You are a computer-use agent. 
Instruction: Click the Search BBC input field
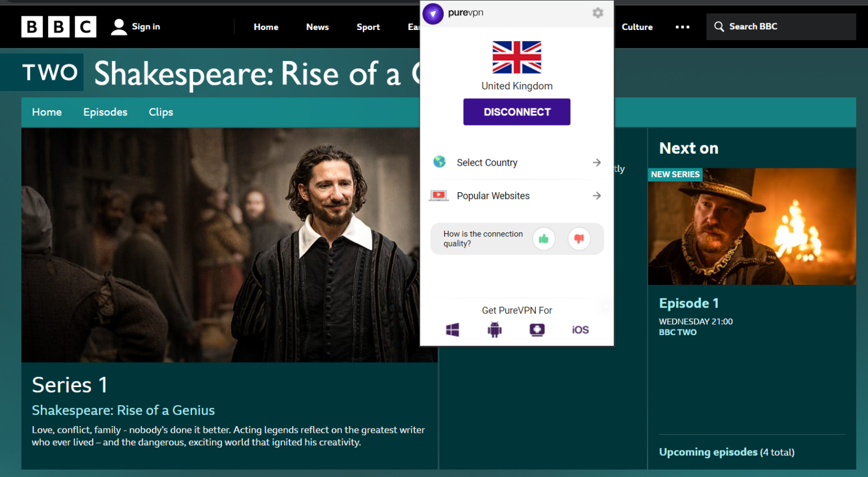[780, 26]
